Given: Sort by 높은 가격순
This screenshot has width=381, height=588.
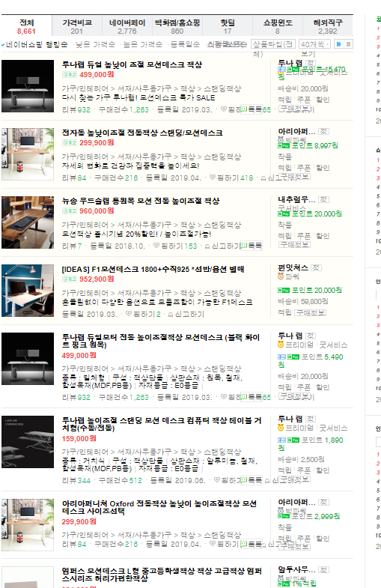Looking at the screenshot, I should pos(142,45).
